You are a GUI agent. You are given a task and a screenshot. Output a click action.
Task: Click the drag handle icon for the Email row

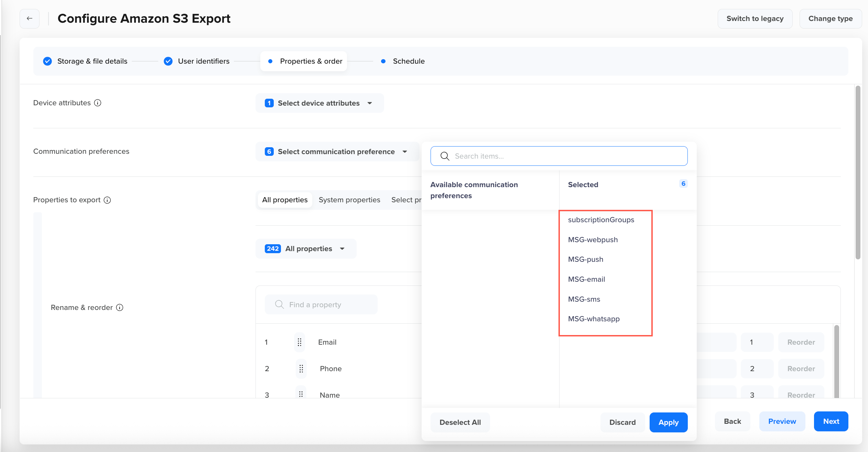[300, 342]
